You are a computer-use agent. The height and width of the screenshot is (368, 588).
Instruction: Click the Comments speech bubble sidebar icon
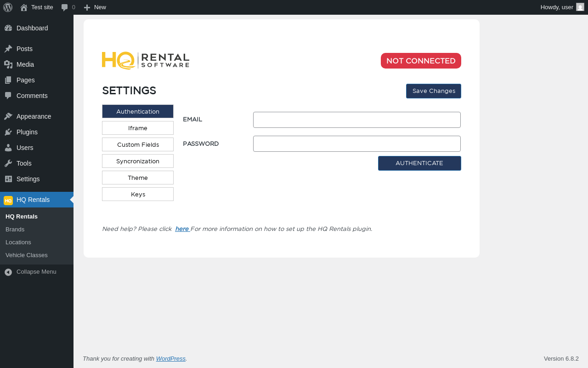click(8, 96)
